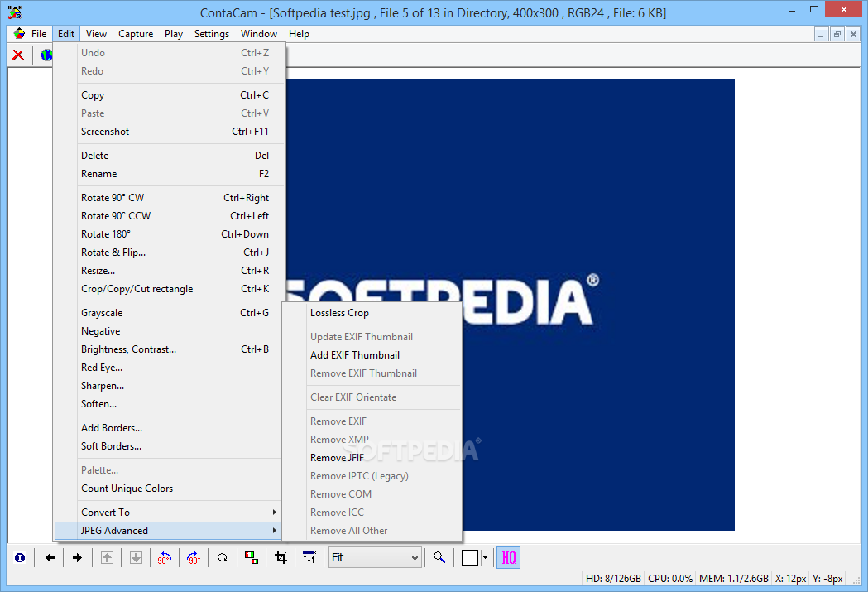Image resolution: width=868 pixels, height=592 pixels.
Task: Choose Rename menu item
Action: (168, 174)
